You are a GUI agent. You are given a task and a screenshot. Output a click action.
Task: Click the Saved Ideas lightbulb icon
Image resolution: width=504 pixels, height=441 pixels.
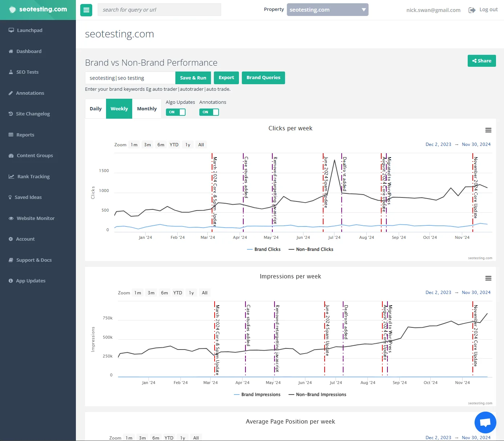pyautogui.click(x=10, y=197)
